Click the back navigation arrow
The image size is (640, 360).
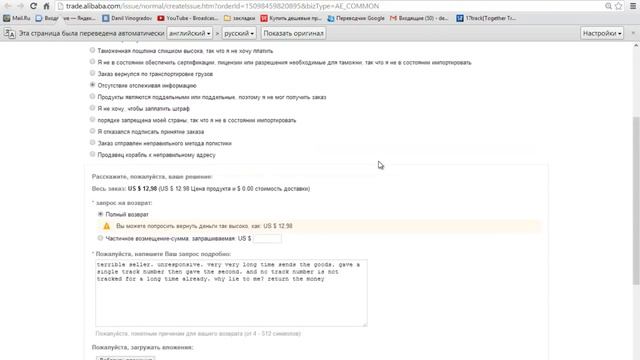(7, 6)
